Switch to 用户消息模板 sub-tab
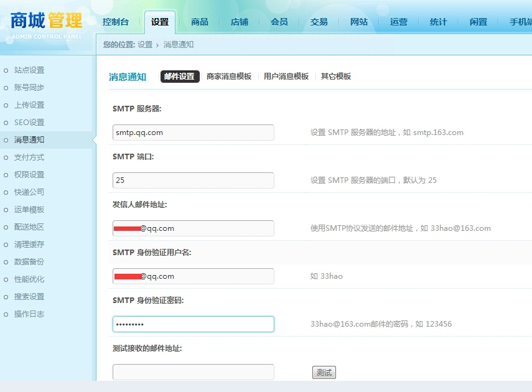Viewport: 532px width, 392px height. [286, 77]
